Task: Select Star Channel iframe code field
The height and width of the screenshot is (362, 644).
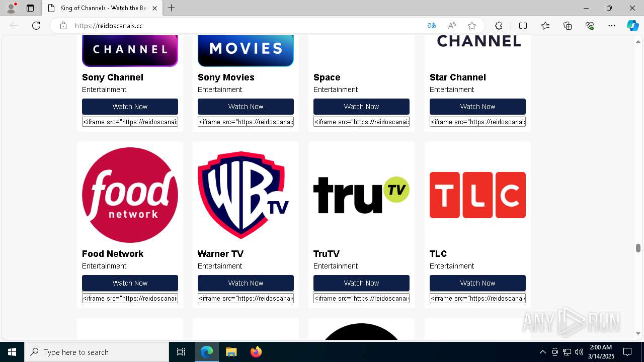Action: pyautogui.click(x=477, y=122)
